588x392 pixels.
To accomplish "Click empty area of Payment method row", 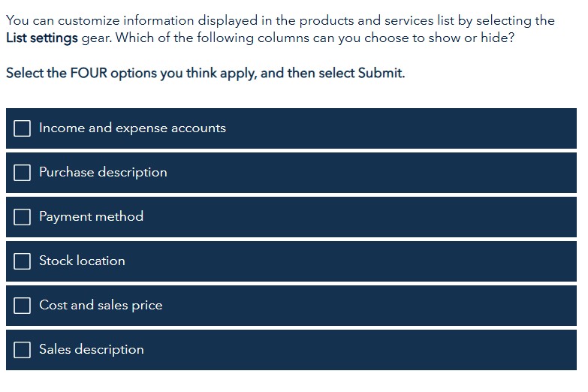I will 360,217.
